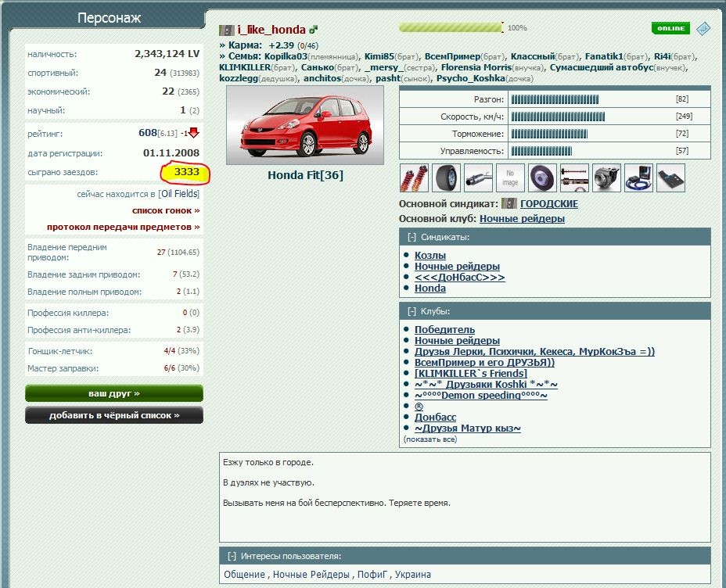Click the red shock absorbers part icon
Image resolution: width=726 pixels, height=588 pixels.
pyautogui.click(x=414, y=177)
